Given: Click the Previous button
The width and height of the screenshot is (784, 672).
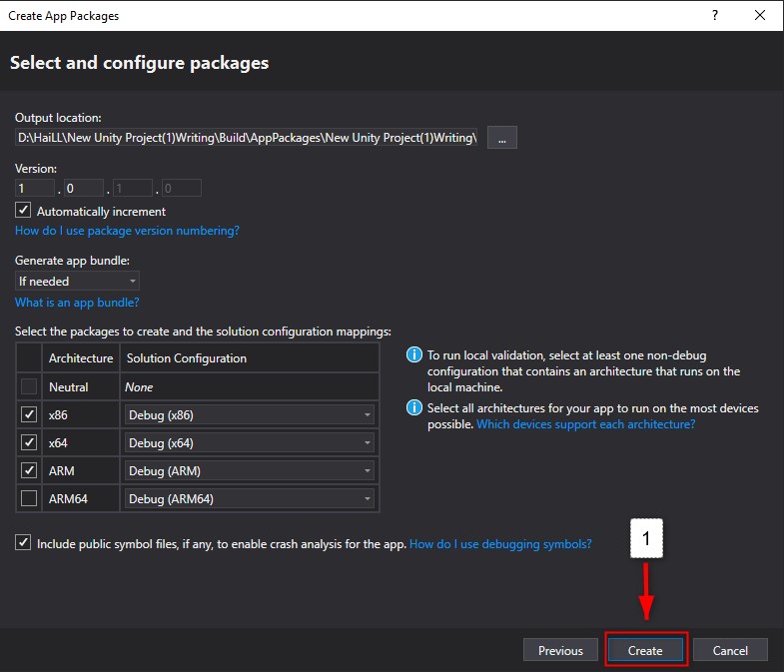Looking at the screenshot, I should 560,650.
